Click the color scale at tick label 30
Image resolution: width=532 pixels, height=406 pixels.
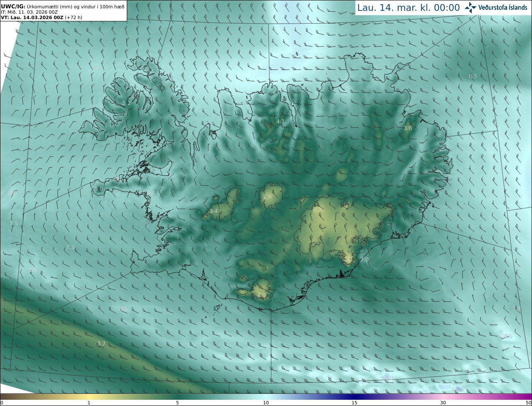coord(443,403)
